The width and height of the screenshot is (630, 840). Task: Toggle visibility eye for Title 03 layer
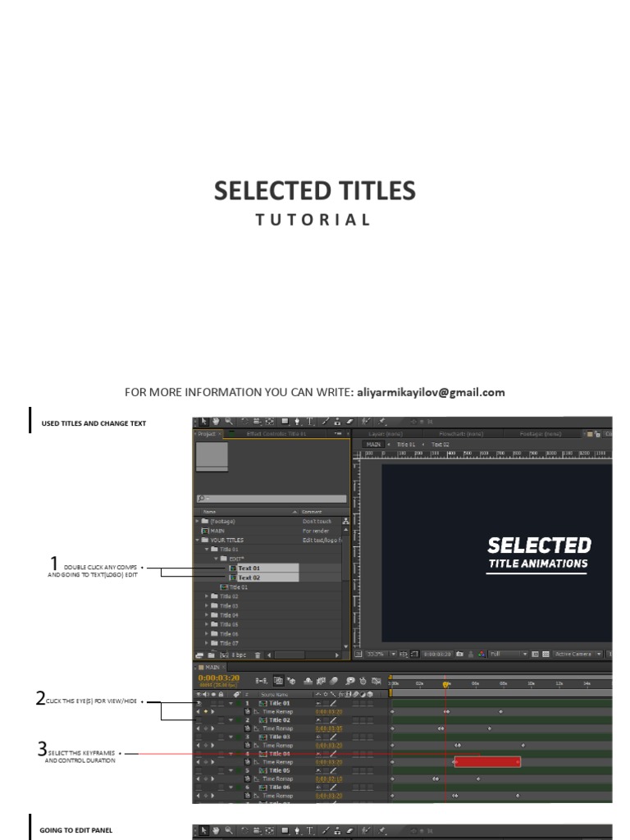pyautogui.click(x=199, y=737)
